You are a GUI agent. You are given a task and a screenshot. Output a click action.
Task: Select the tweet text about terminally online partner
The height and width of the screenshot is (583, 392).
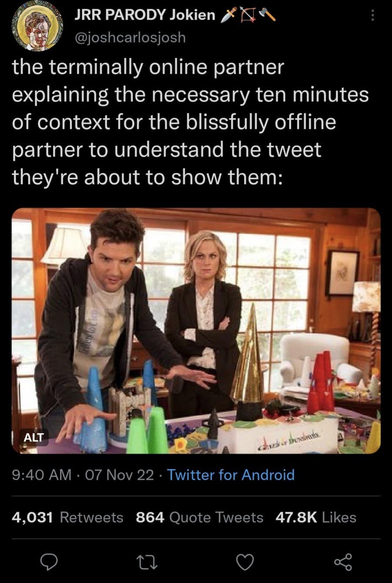[191, 122]
